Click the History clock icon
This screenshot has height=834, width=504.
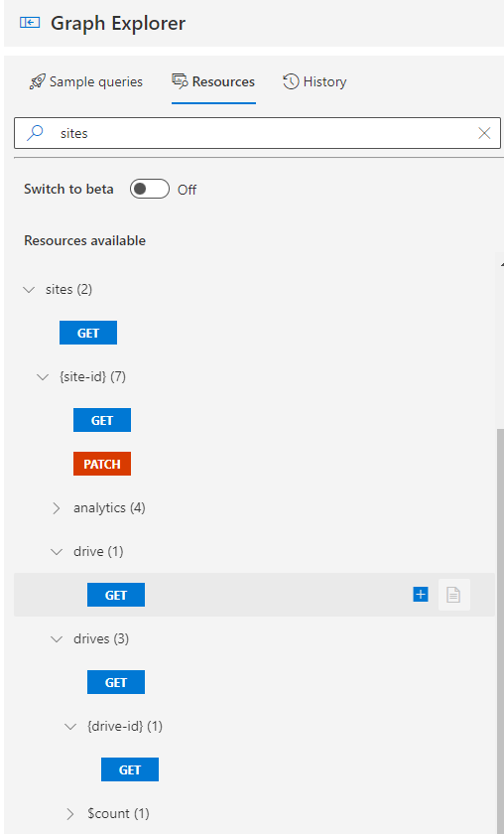coord(291,81)
